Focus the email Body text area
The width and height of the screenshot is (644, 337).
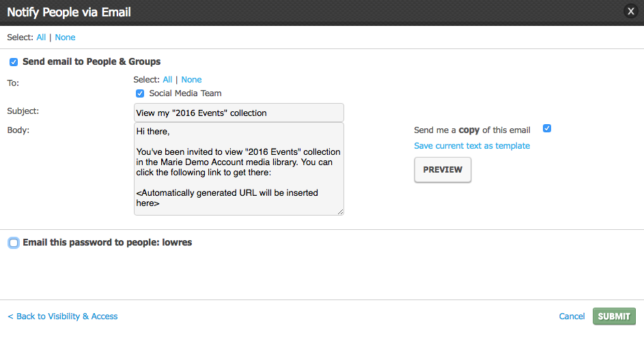click(x=238, y=168)
